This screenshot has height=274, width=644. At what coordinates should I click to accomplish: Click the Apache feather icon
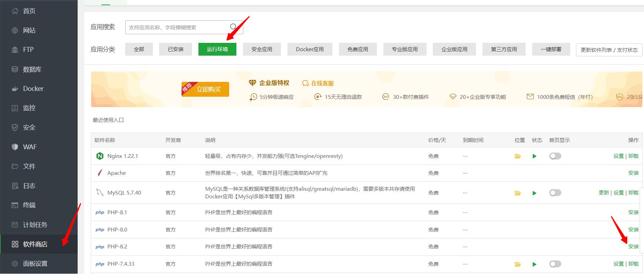[x=100, y=173]
